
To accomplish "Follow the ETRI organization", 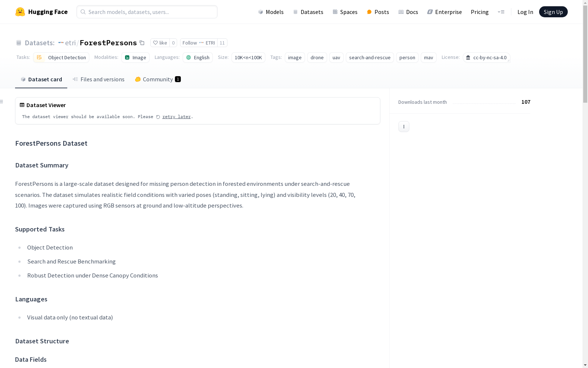I will [x=198, y=43].
